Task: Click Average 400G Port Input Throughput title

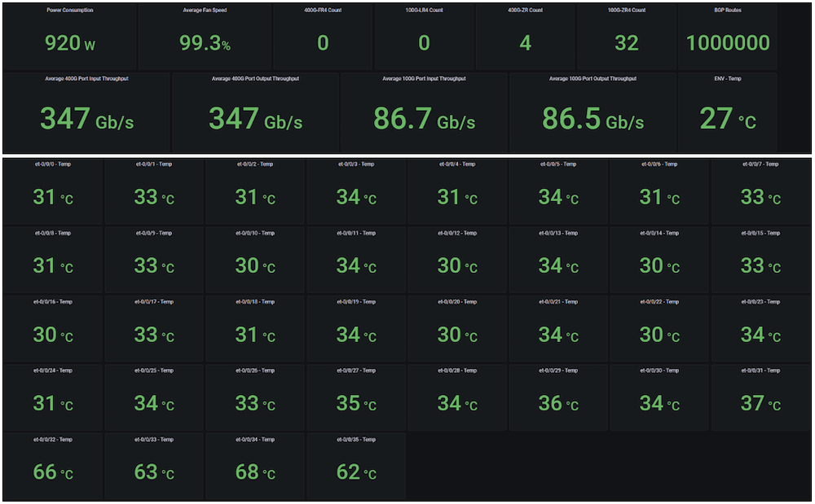Action: point(87,79)
